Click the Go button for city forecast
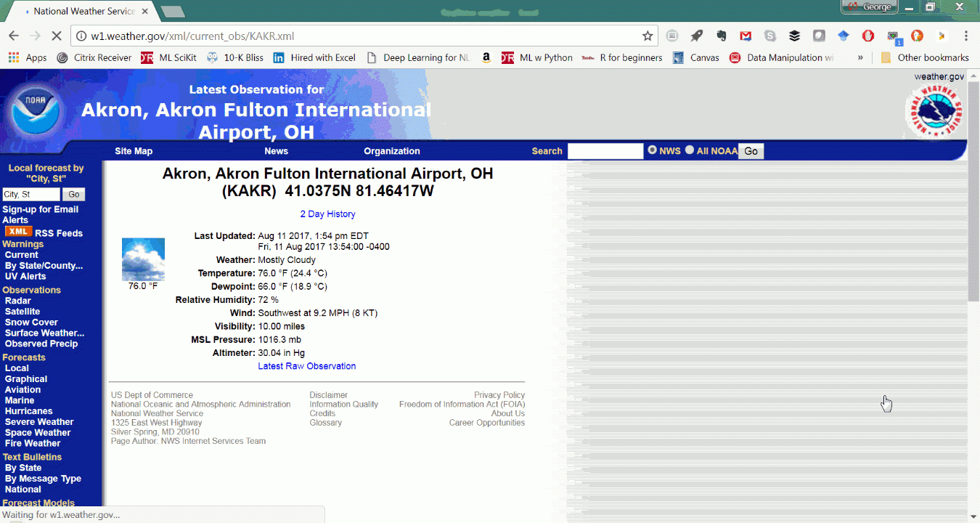Viewport: 980px width, 523px height. pos(73,195)
